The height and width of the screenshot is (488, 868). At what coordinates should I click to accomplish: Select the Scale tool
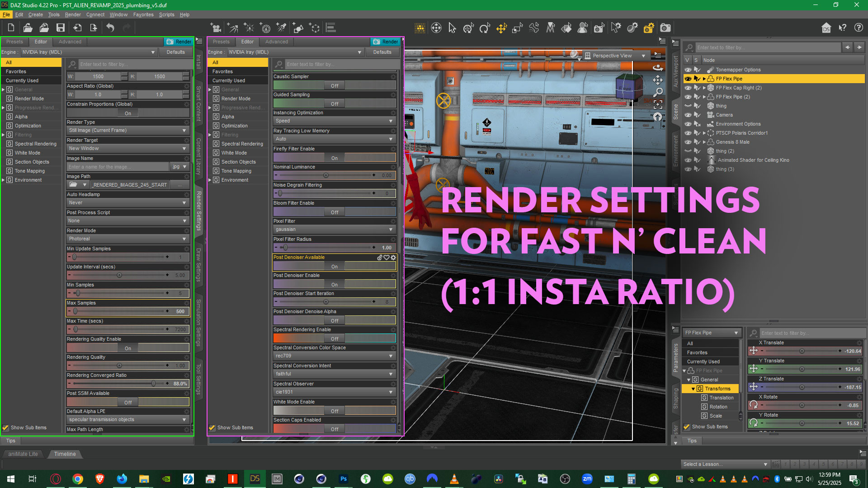pos(518,28)
